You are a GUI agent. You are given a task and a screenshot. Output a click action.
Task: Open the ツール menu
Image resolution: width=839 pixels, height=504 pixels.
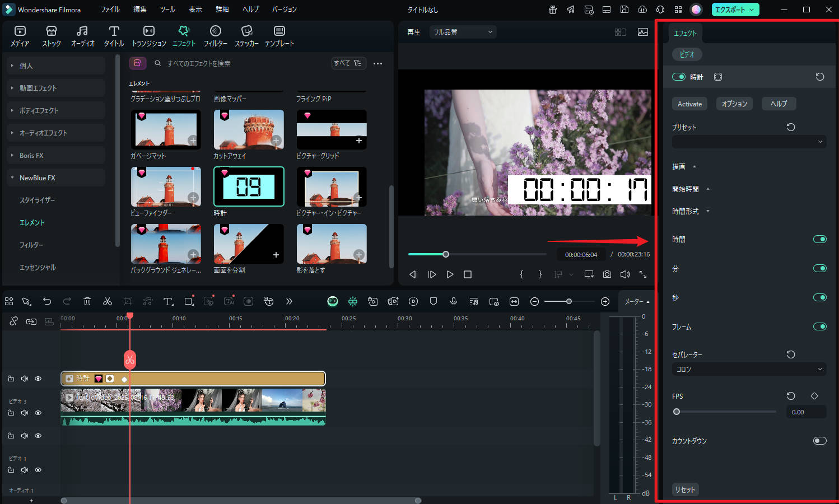click(167, 10)
